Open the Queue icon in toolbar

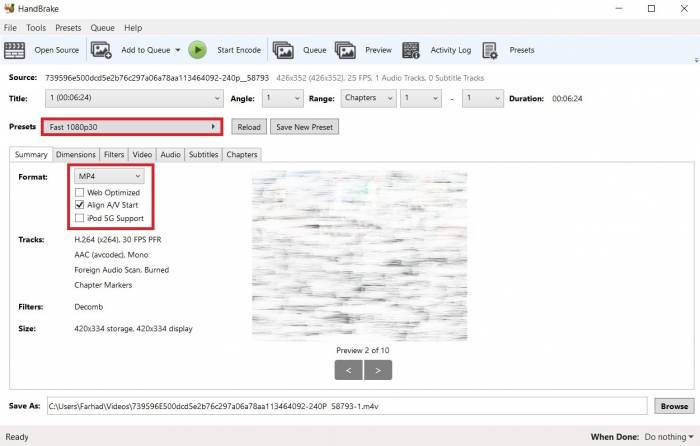point(284,49)
